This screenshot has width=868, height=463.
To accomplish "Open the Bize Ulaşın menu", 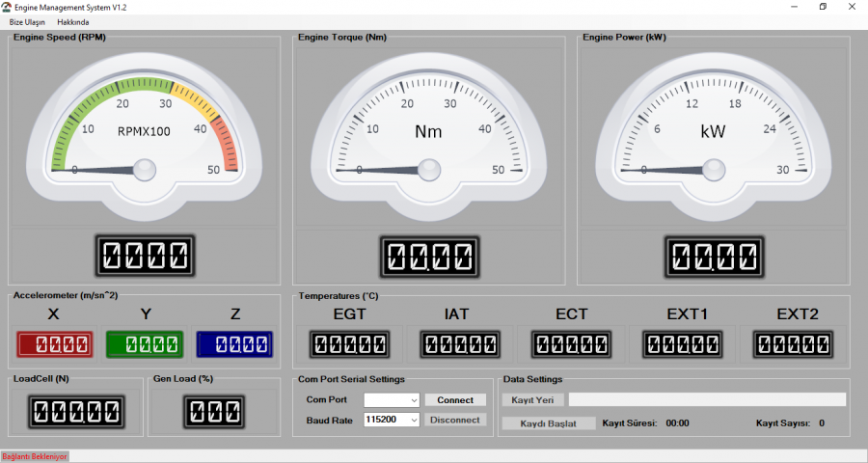I will (x=27, y=22).
